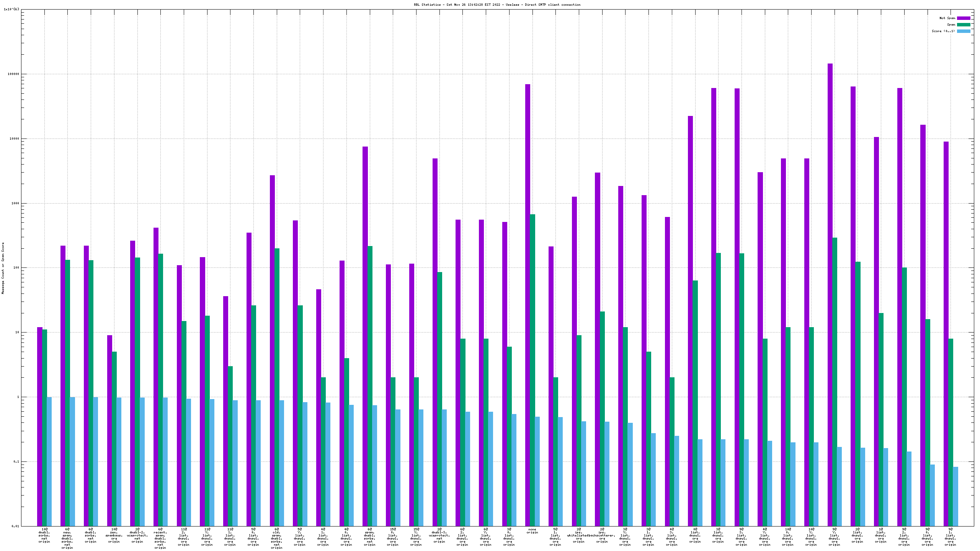This screenshot has width=980, height=551.
Task: Click the zen.spamhaus.org x-axis label
Action: [114, 535]
